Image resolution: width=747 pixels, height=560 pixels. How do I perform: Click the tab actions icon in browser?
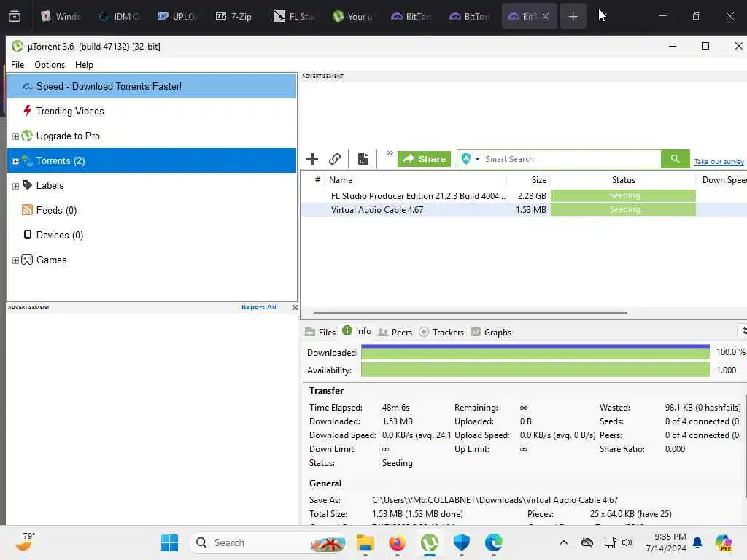15,16
